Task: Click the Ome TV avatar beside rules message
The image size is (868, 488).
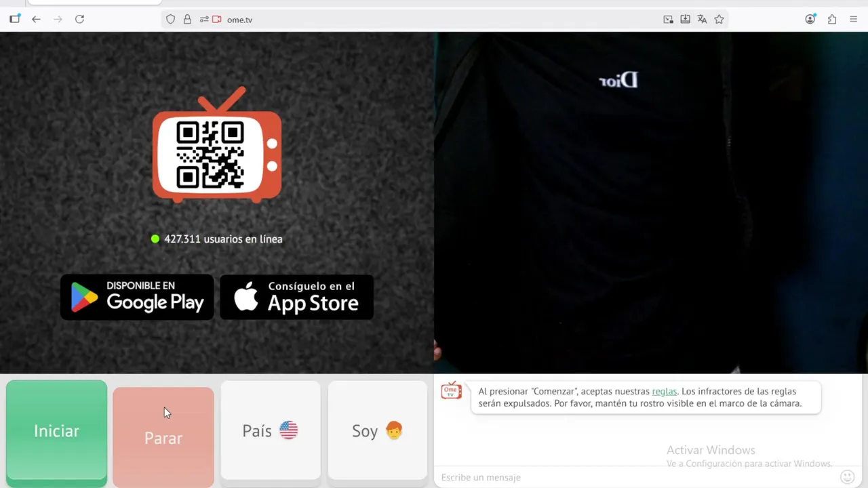Action: point(451,390)
